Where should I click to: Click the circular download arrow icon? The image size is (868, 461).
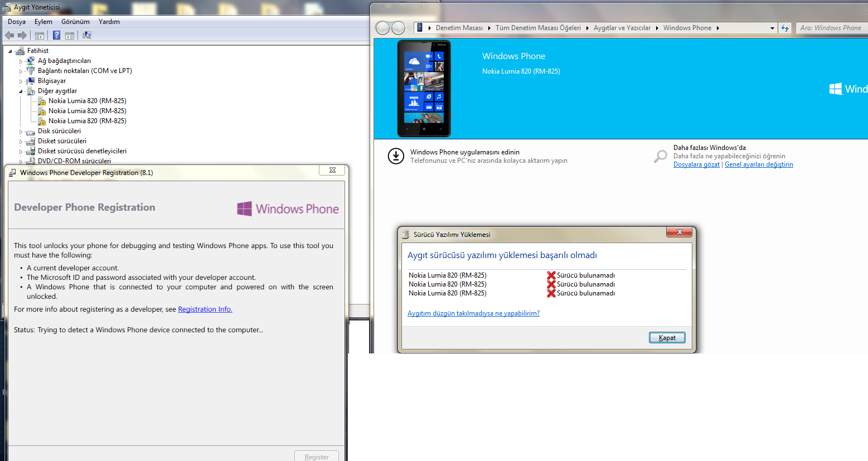click(396, 156)
